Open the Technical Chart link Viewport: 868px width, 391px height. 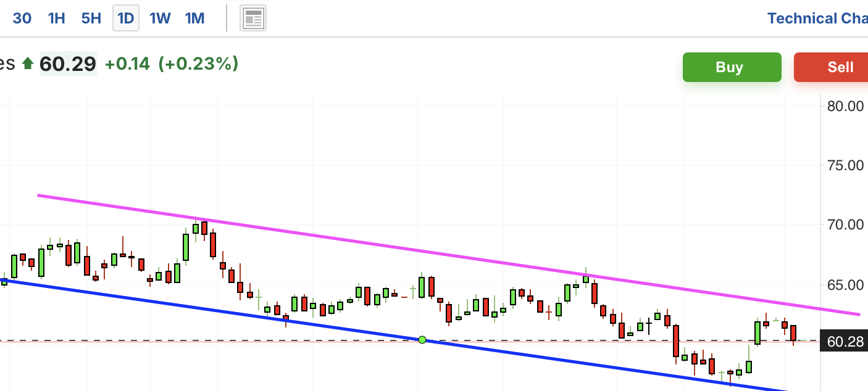[x=817, y=19]
